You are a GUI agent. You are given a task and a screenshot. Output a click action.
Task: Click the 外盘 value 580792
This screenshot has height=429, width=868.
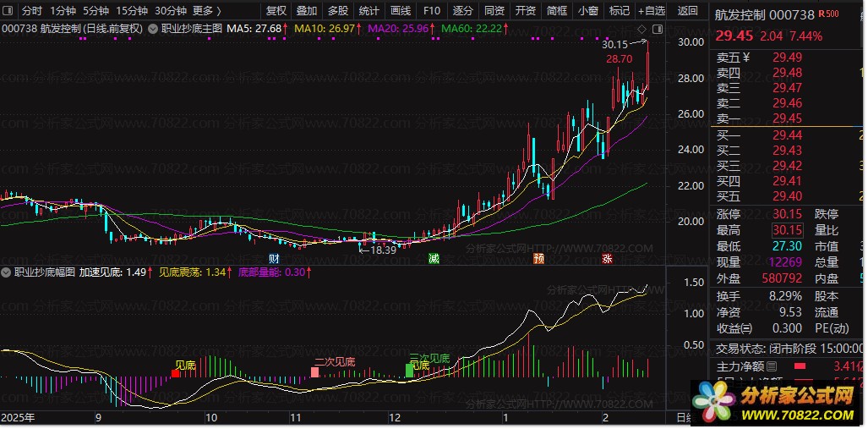(x=782, y=278)
